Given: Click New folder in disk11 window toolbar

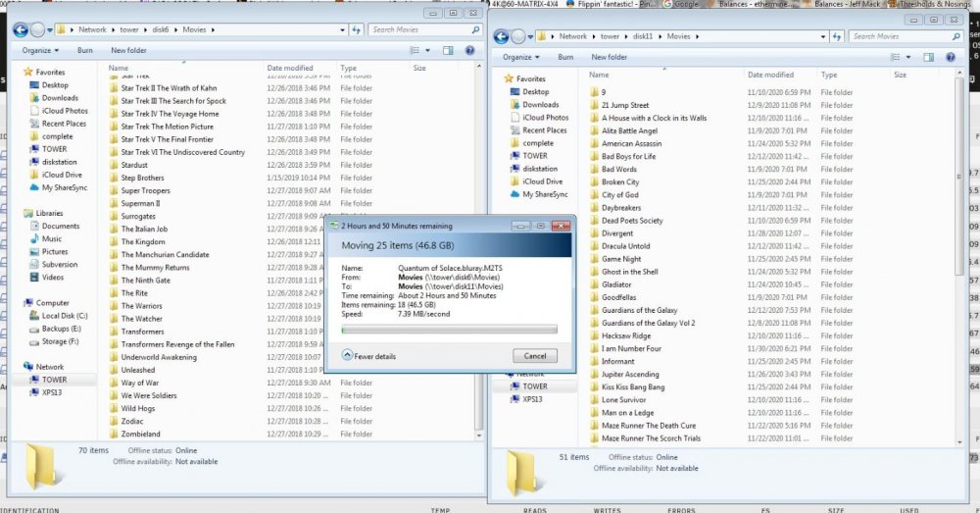Looking at the screenshot, I should 610,57.
